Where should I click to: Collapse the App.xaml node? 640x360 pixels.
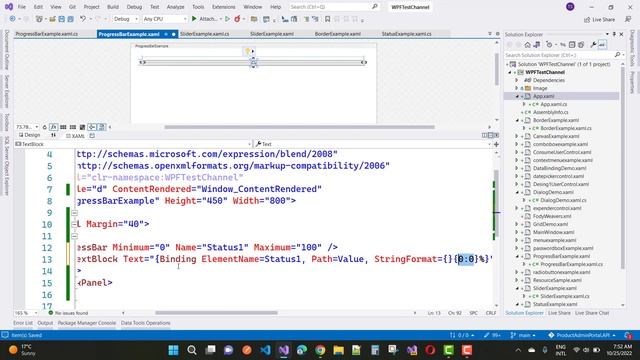tap(517, 96)
